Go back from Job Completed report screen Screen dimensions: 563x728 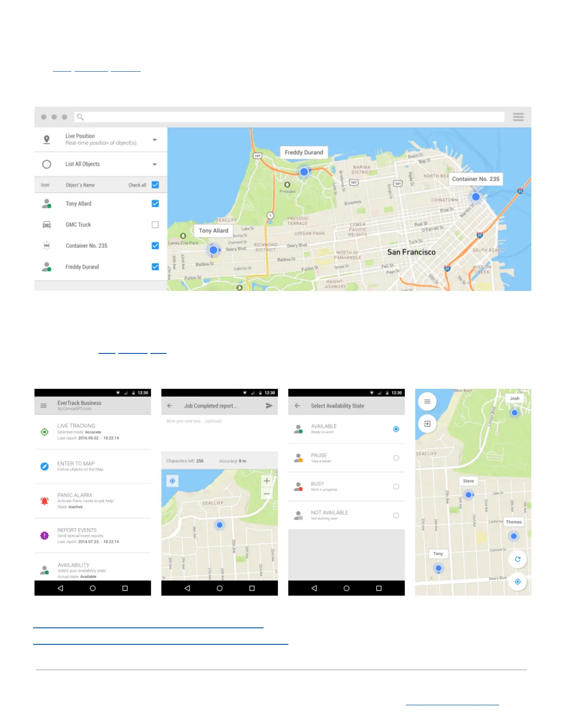pyautogui.click(x=170, y=406)
